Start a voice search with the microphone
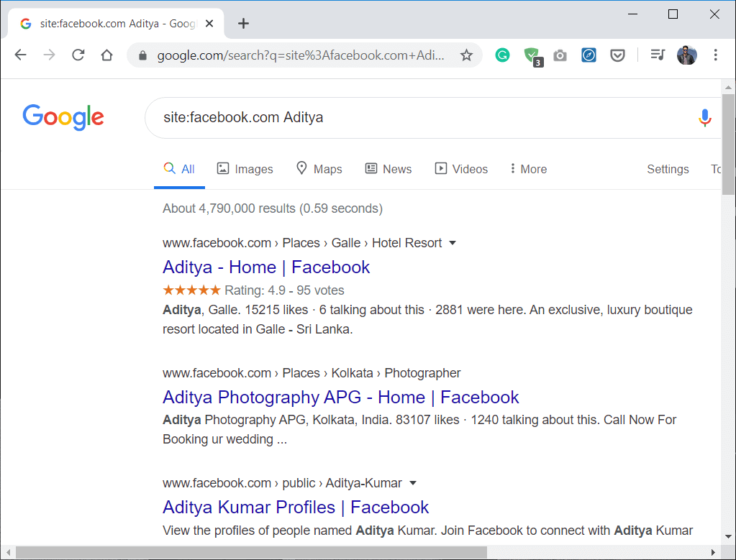The height and width of the screenshot is (560, 736). pos(704,117)
